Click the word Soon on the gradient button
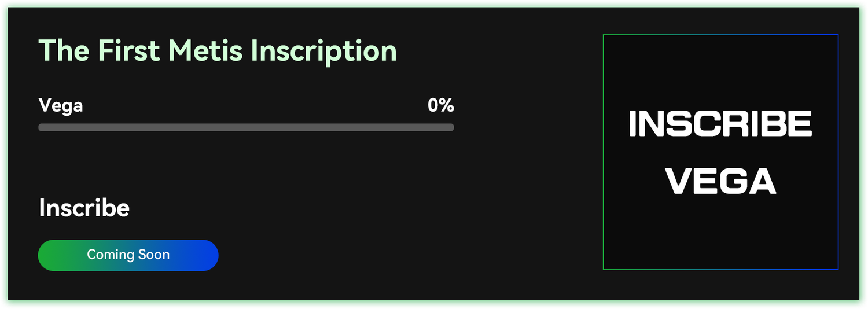The height and width of the screenshot is (309, 868). pos(154,255)
